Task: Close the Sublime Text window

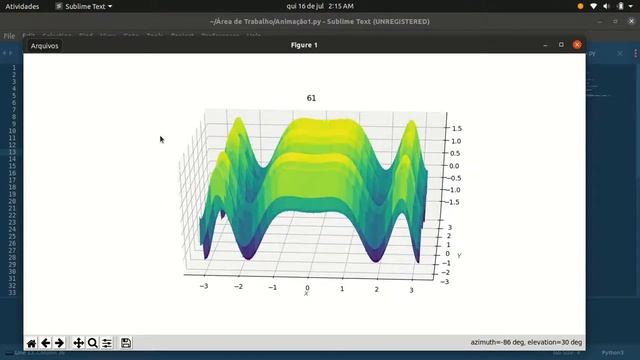Action: pyautogui.click(x=631, y=21)
